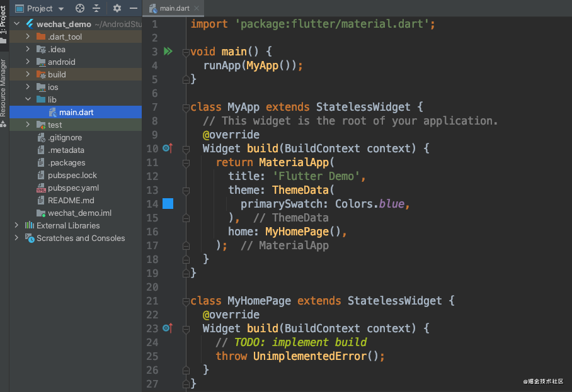The height and width of the screenshot is (392, 572).
Task: Click on MyHomePage() in line 16
Action: click(x=303, y=232)
